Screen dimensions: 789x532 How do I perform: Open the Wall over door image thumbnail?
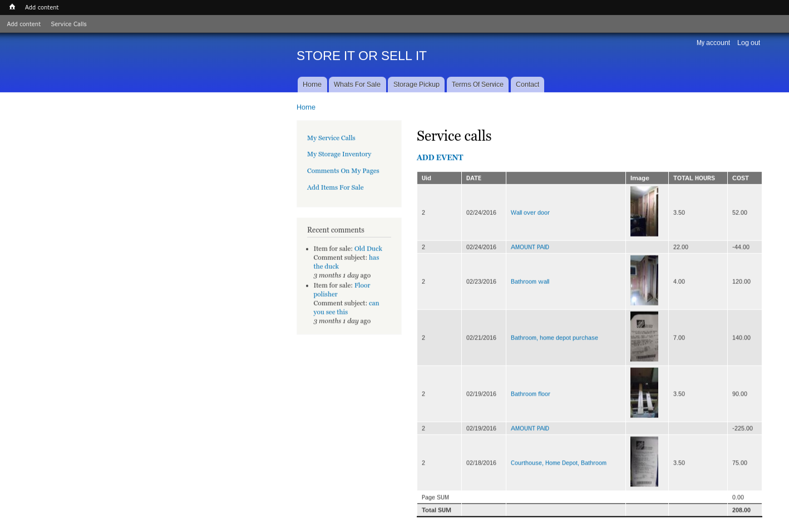644,211
